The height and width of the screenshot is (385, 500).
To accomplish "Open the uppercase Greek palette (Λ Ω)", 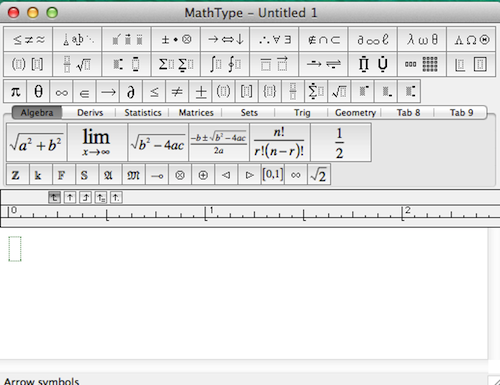I will pyautogui.click(x=471, y=39).
